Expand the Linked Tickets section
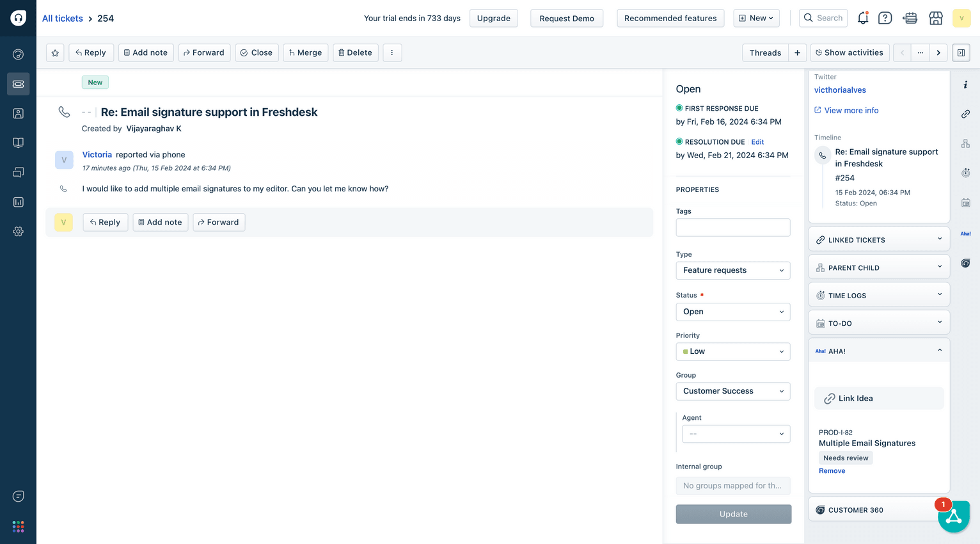 coord(878,240)
